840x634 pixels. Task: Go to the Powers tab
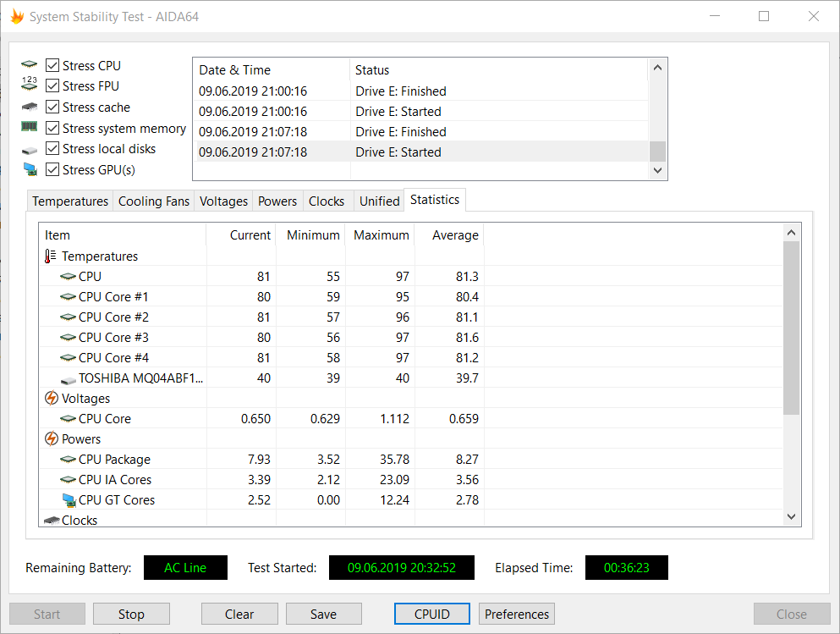point(277,201)
